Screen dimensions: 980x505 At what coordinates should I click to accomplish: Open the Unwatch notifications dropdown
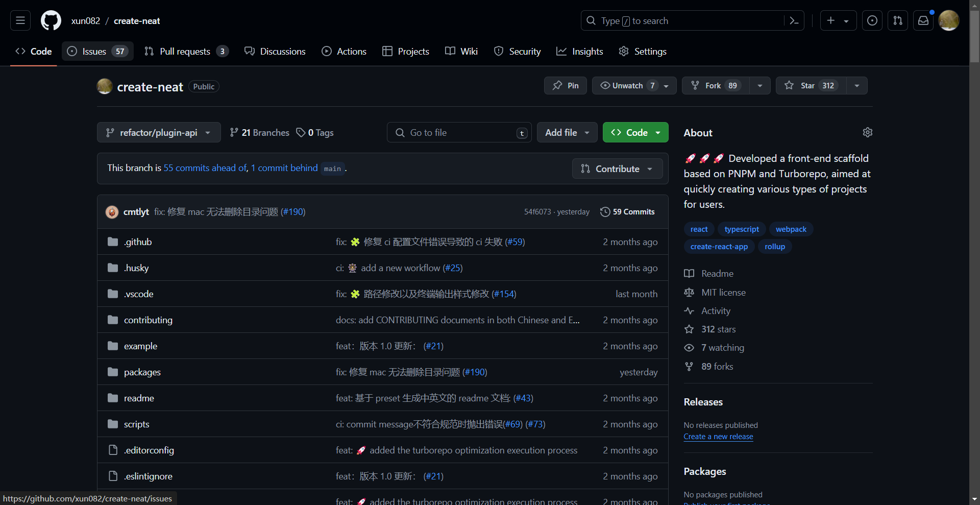[x=634, y=85]
